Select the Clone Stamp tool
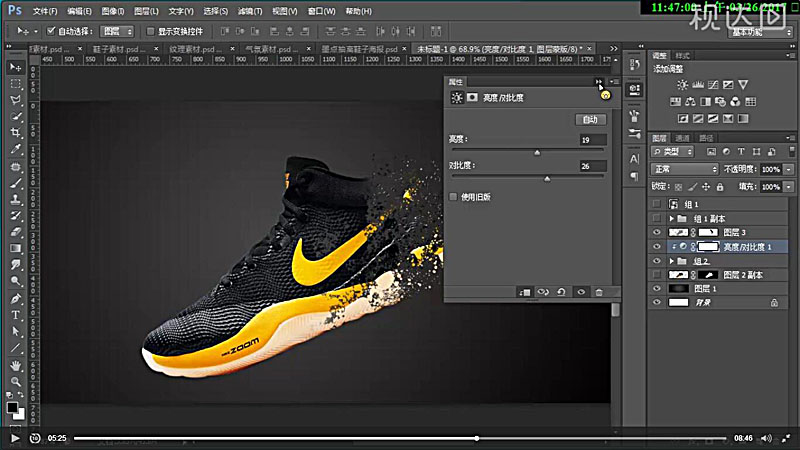The width and height of the screenshot is (800, 450). coord(15,199)
